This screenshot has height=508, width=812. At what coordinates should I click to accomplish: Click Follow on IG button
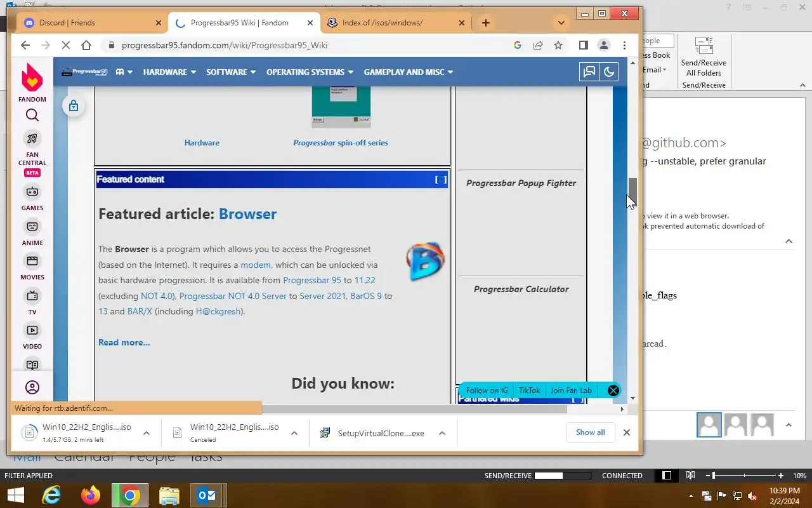(487, 391)
